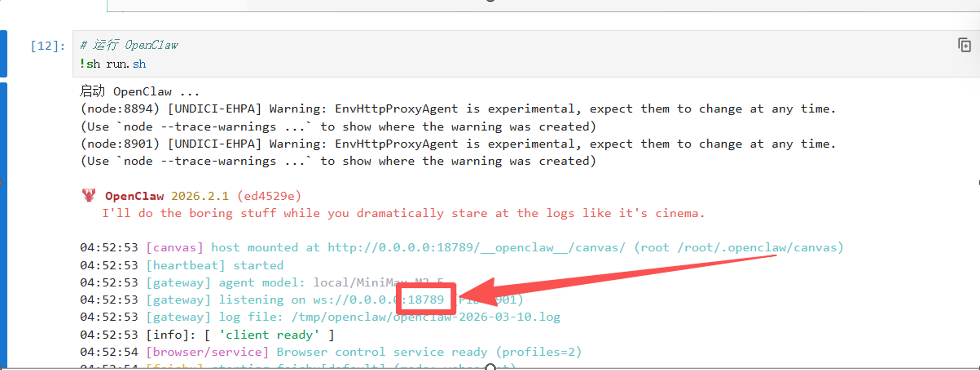This screenshot has height=370, width=980.
Task: Click the top-center circular selection handle
Action: click(x=490, y=1)
